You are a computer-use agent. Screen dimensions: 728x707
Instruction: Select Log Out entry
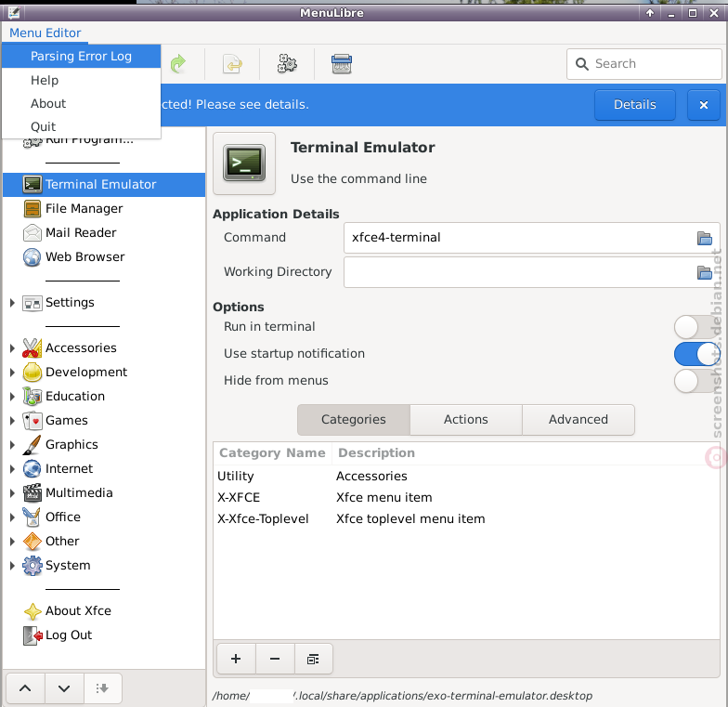104,635
